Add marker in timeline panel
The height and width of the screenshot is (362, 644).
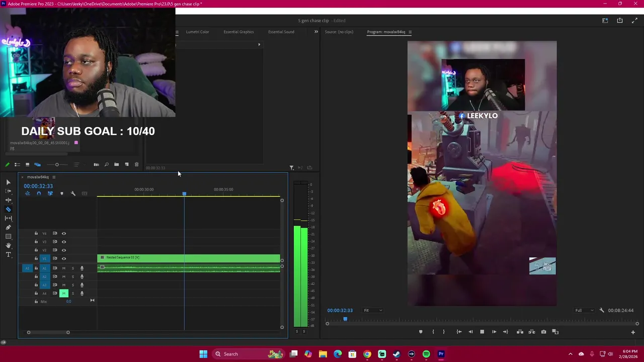tap(62, 194)
